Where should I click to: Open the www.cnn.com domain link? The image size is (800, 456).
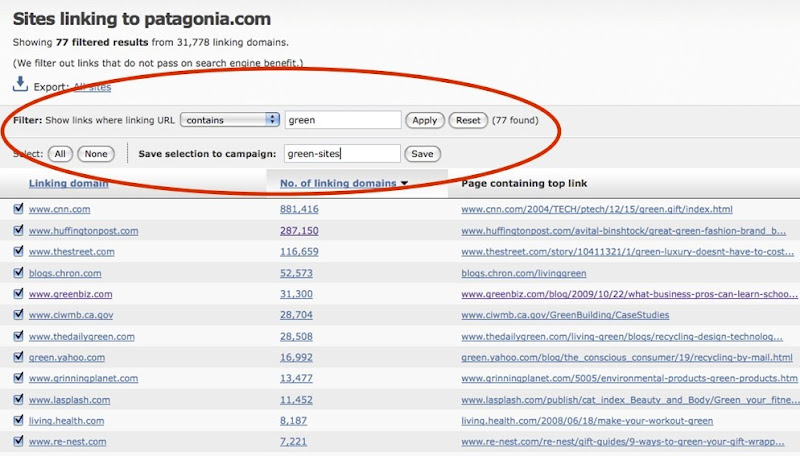pos(59,209)
